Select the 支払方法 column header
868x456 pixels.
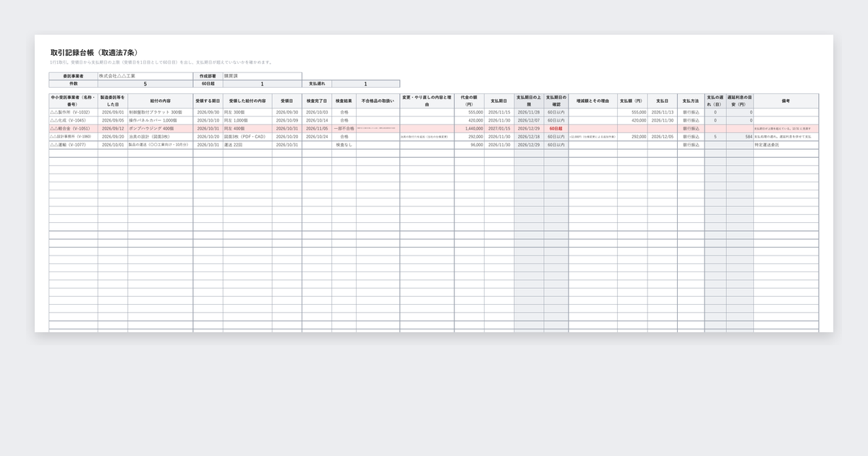[x=691, y=101]
